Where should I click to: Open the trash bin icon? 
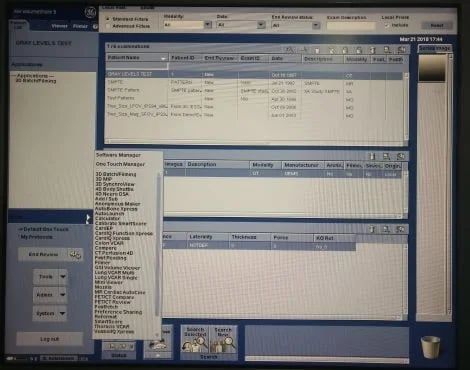pyautogui.click(x=430, y=347)
